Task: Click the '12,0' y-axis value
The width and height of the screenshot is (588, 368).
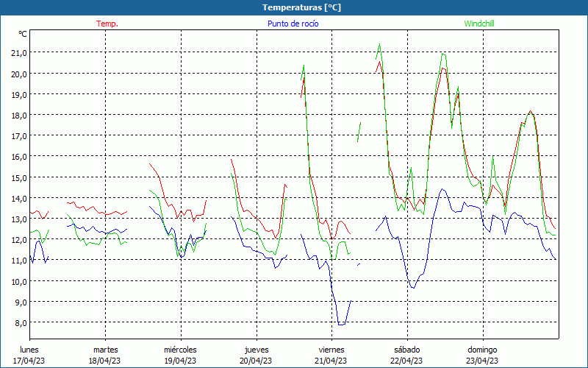Action: click(19, 240)
